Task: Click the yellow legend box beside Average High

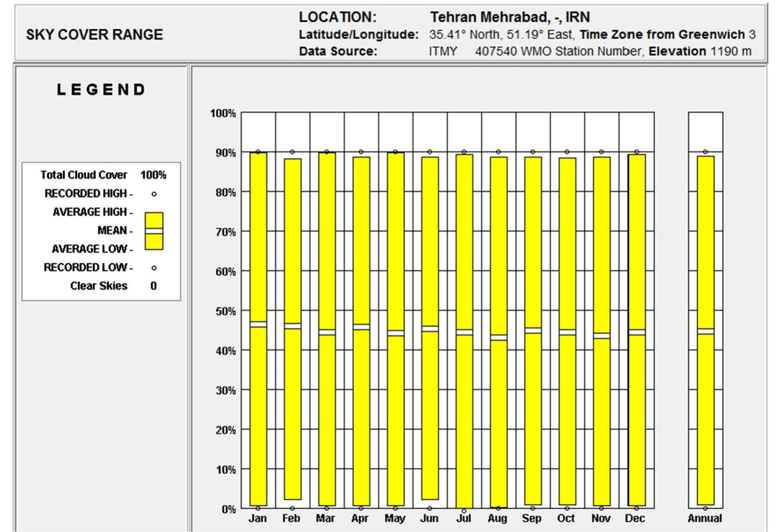Action: 154,220
